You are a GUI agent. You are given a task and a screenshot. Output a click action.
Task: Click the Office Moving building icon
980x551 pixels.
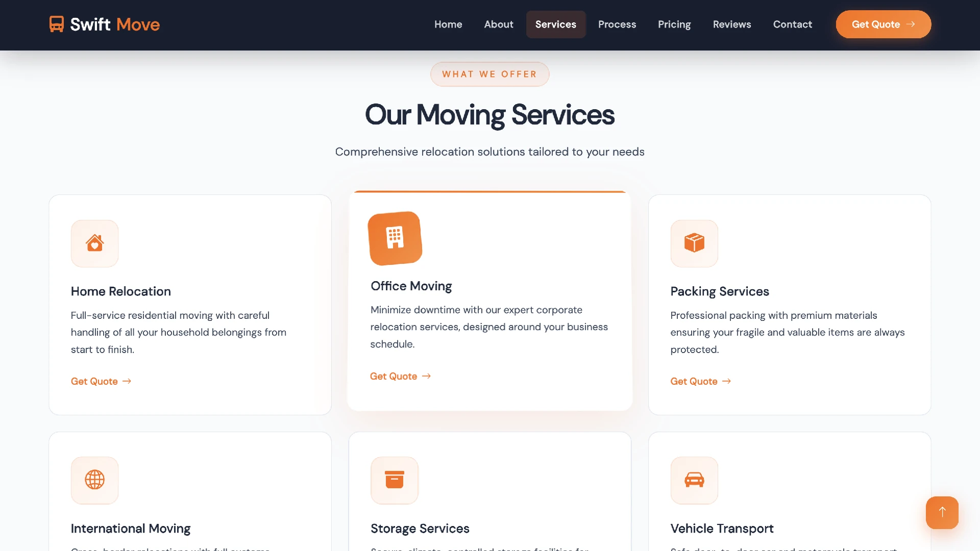pos(395,238)
